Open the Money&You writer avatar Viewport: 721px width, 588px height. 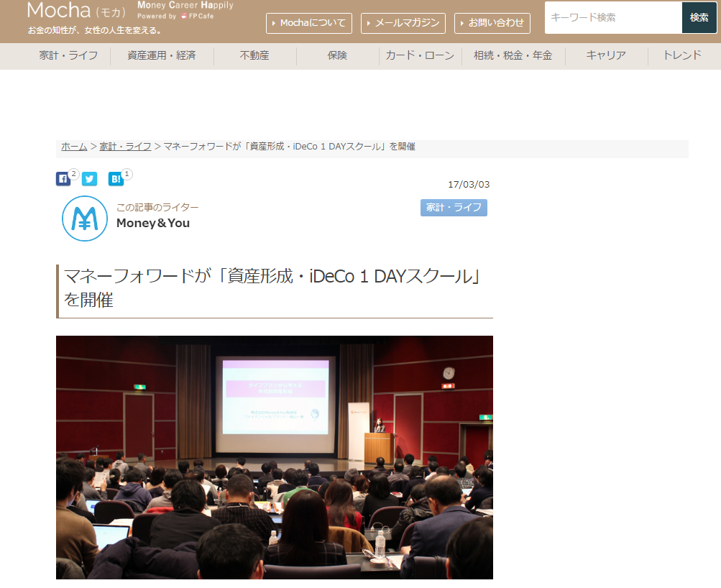(x=85, y=219)
